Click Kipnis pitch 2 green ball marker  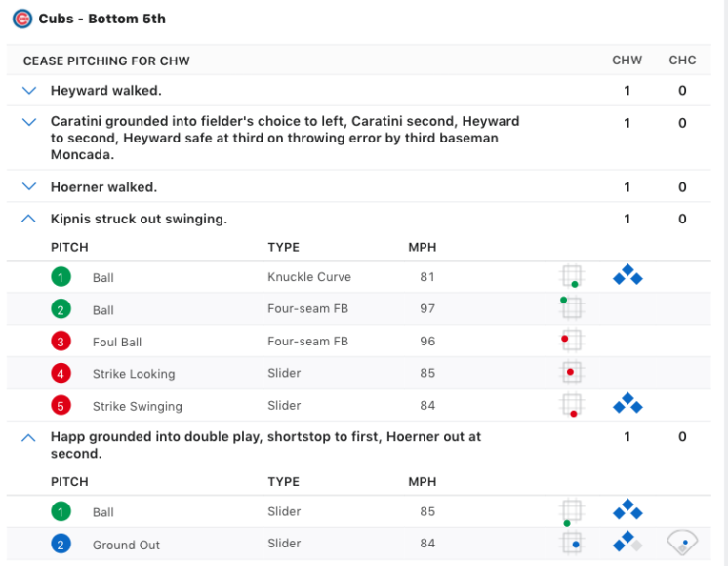62,309
